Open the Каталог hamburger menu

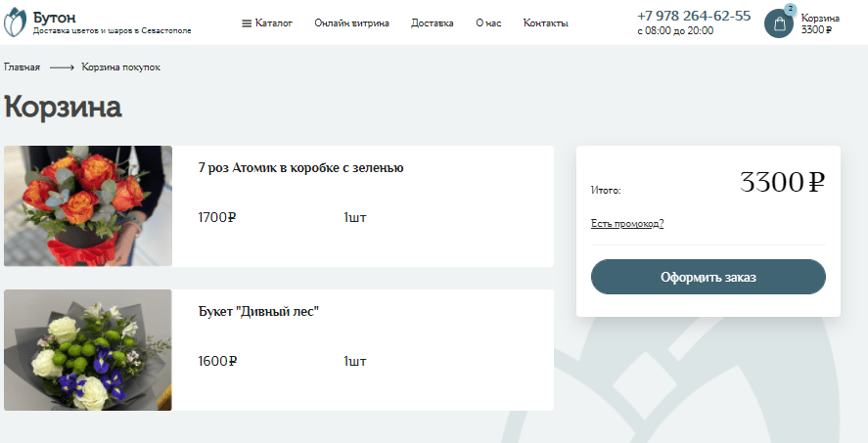point(267,22)
